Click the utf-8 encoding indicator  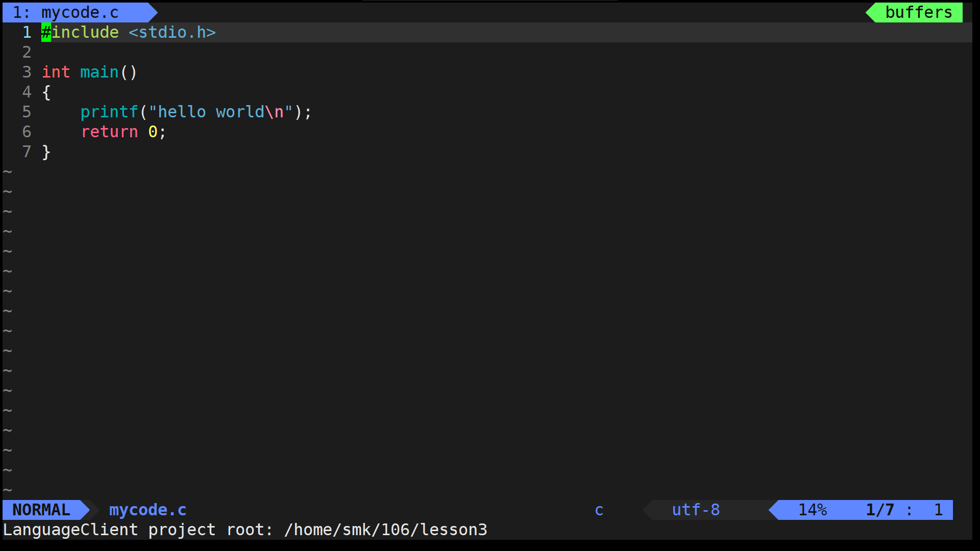(696, 510)
